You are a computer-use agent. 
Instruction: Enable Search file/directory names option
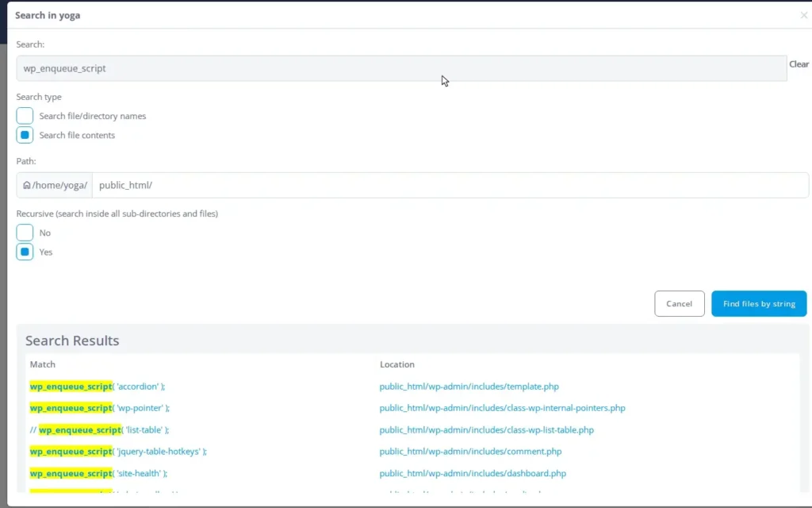point(25,116)
